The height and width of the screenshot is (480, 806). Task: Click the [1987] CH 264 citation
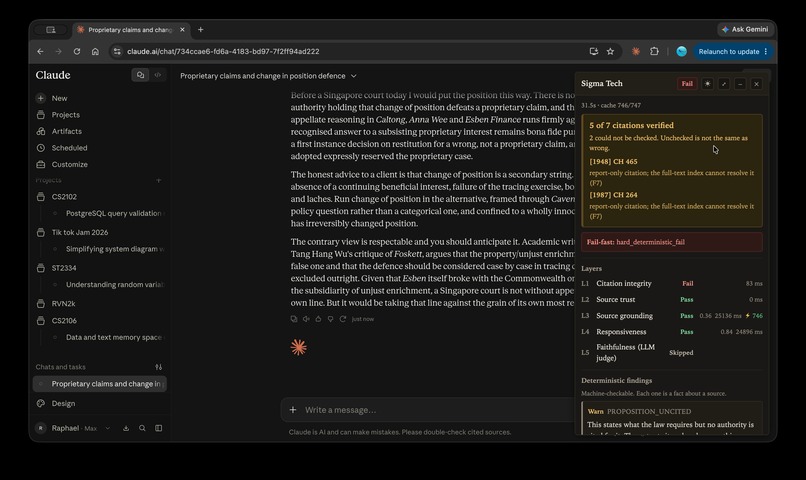[613, 195]
